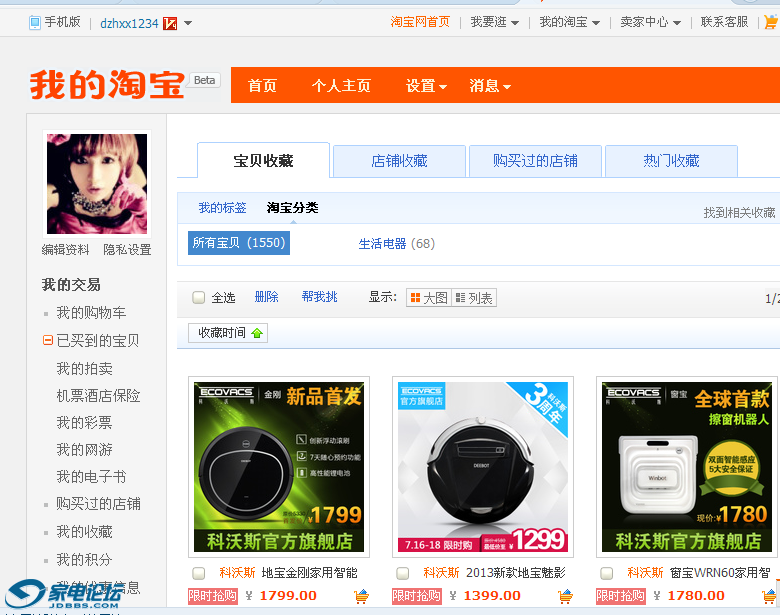
Task: Click the 手机版 phone icon
Action: click(x=35, y=22)
